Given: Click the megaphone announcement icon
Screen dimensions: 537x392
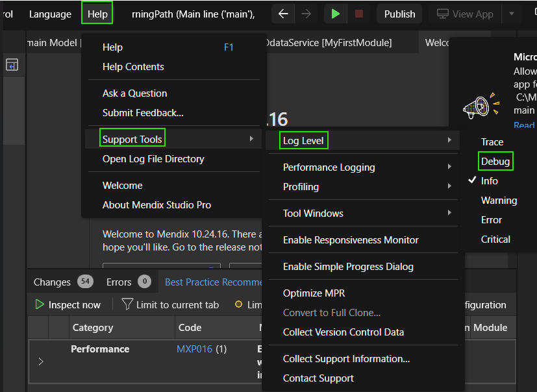Looking at the screenshot, I should (x=481, y=106).
